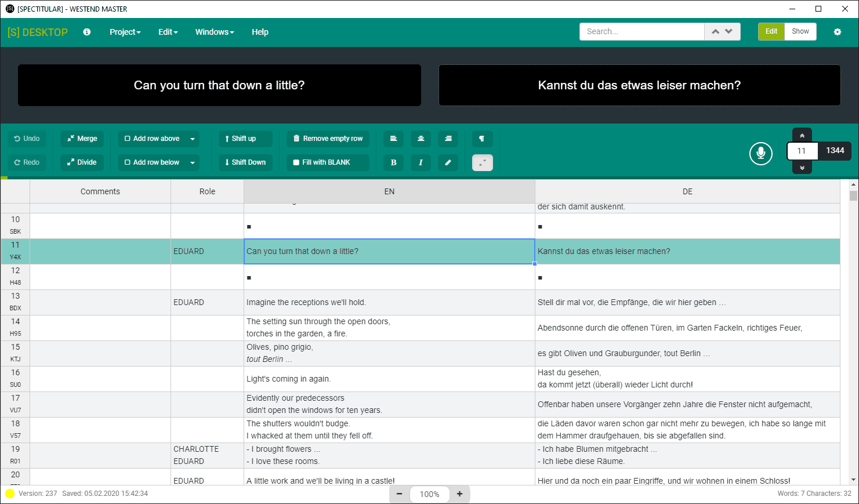Click the microphone recording icon

point(760,153)
